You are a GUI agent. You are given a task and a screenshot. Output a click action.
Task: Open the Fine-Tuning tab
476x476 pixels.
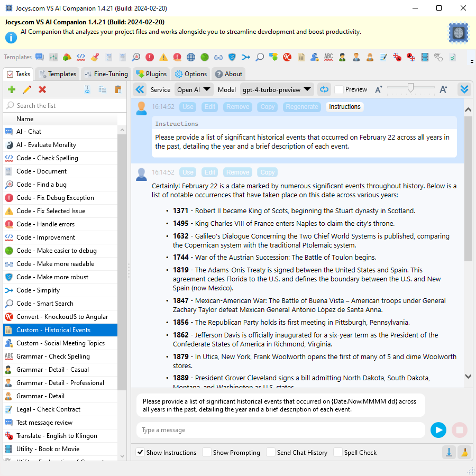[x=106, y=74]
